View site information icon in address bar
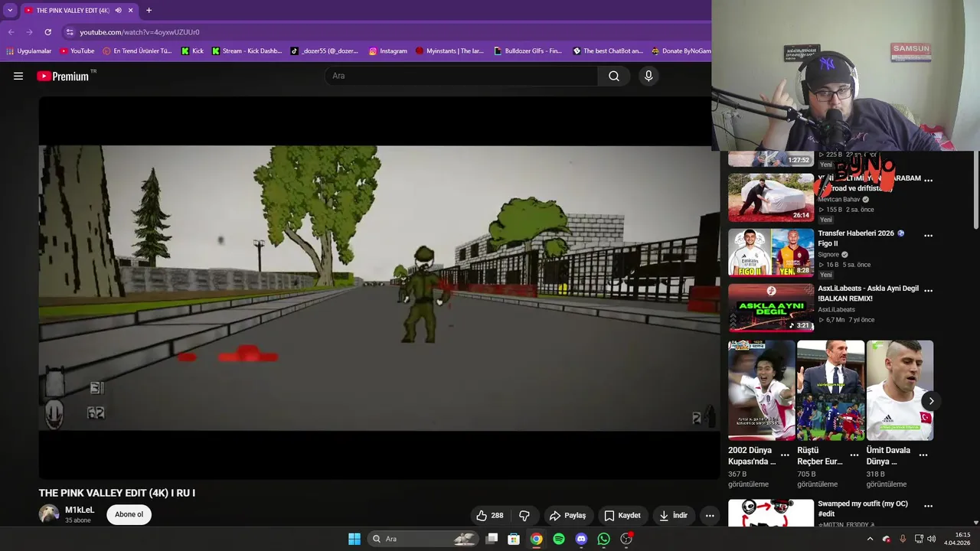The width and height of the screenshot is (980, 551). pos(70,32)
